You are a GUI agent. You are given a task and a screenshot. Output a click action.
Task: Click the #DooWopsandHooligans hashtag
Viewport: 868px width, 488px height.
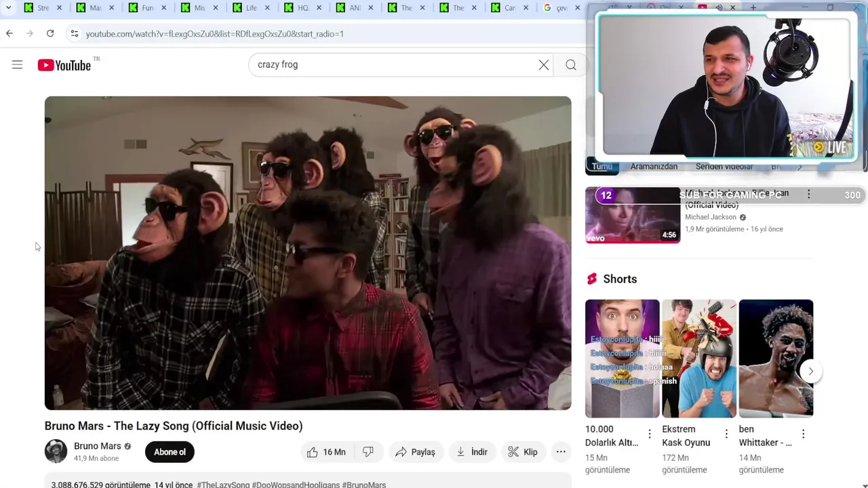pyautogui.click(x=296, y=485)
